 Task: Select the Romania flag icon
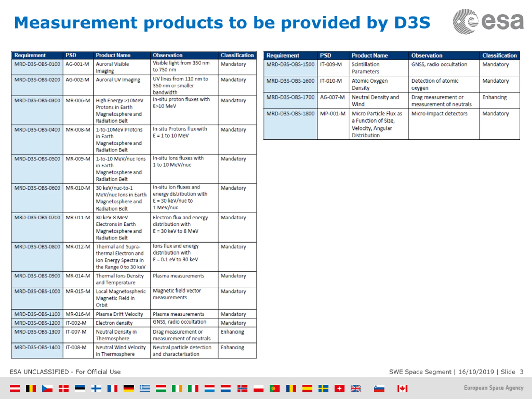tap(291, 388)
